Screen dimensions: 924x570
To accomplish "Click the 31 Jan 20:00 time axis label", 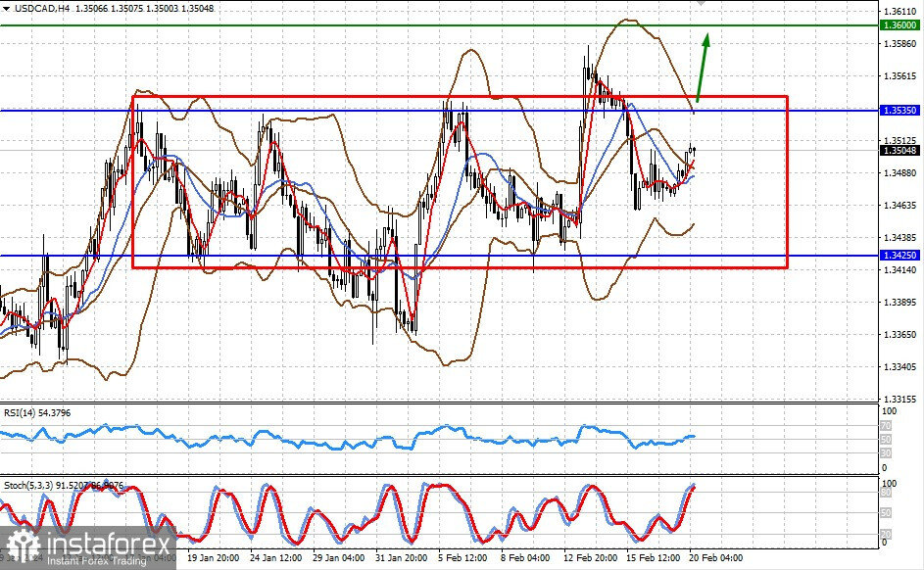I will (x=401, y=557).
